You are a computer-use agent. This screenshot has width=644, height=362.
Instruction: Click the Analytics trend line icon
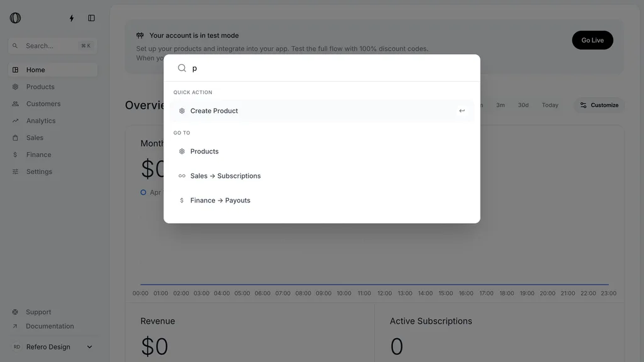(15, 121)
